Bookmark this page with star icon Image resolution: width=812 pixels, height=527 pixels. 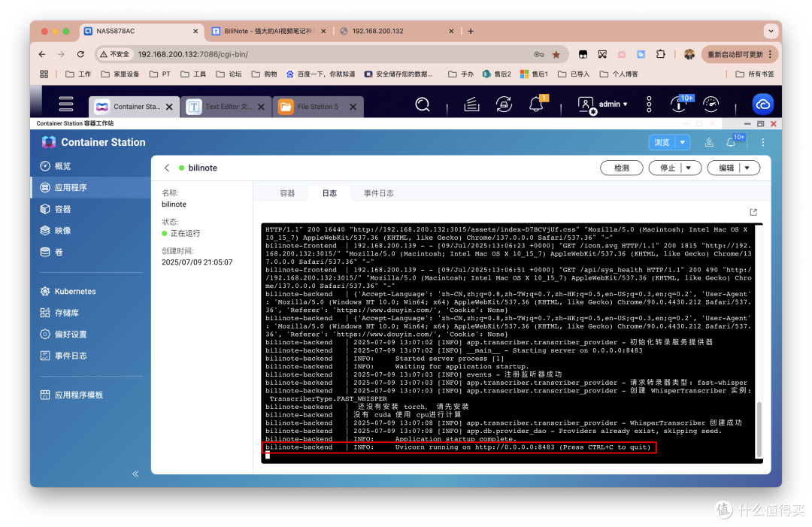point(556,54)
